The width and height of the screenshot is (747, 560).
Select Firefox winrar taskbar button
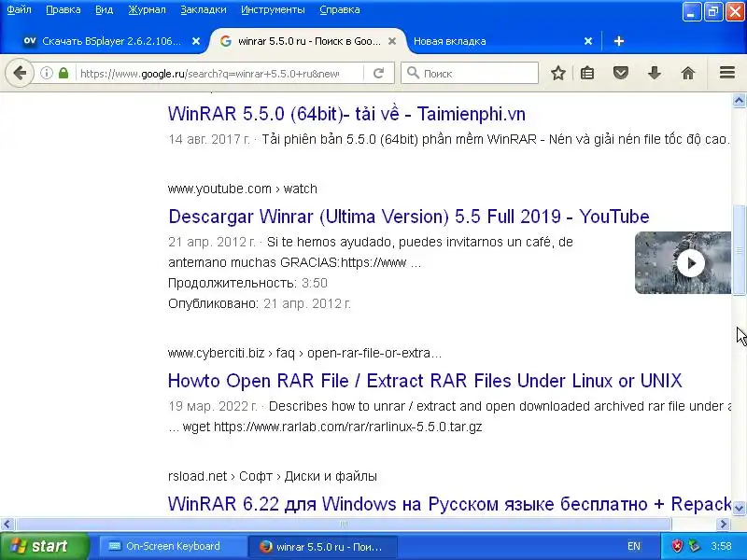322,546
